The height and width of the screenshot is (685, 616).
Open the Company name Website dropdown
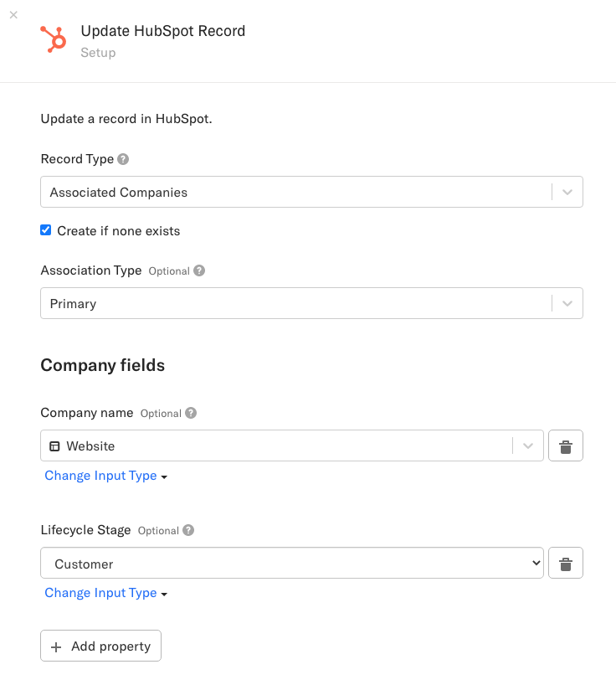coord(527,446)
